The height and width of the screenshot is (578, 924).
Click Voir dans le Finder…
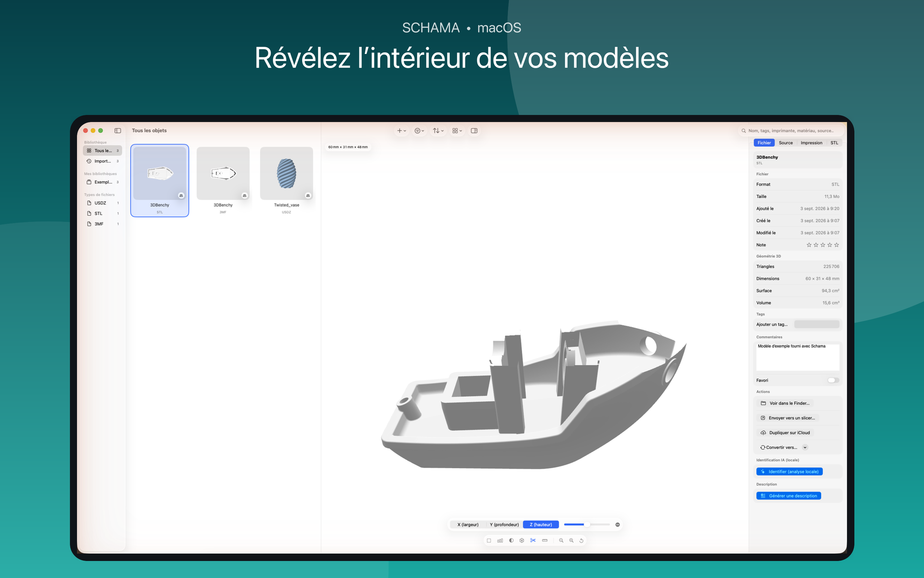(x=785, y=404)
